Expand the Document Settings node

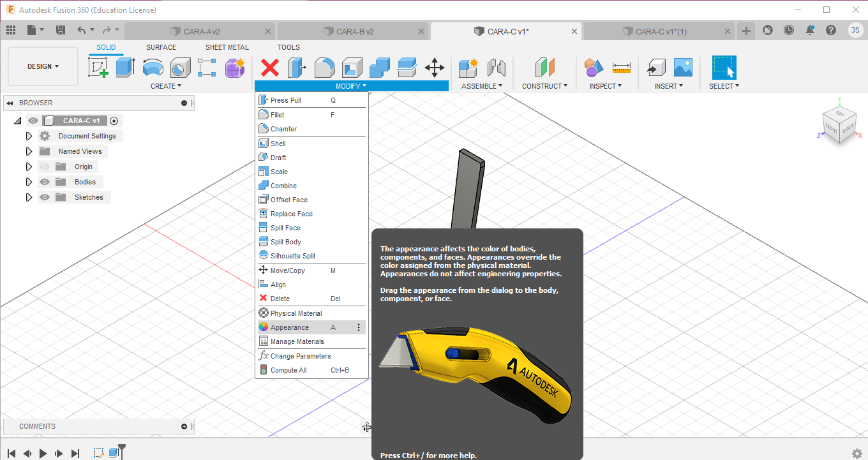click(29, 136)
